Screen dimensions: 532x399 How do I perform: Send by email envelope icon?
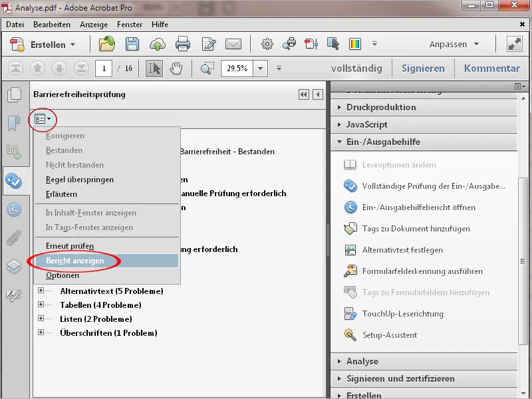pos(233,44)
